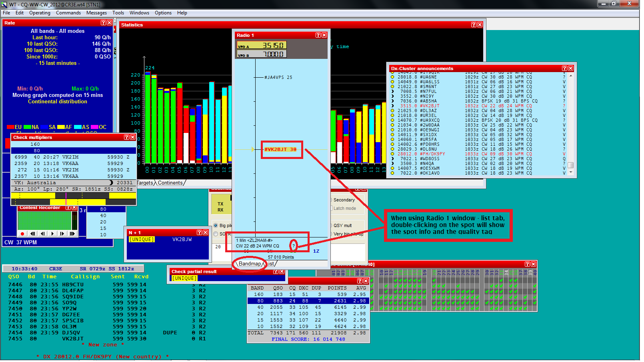Open help for the Rate window

click(103, 23)
